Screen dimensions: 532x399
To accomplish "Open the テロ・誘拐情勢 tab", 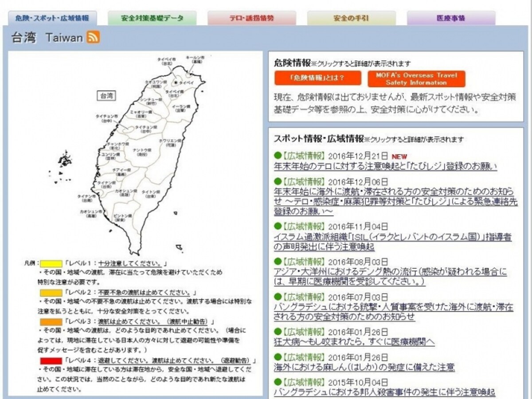I will 251,19.
